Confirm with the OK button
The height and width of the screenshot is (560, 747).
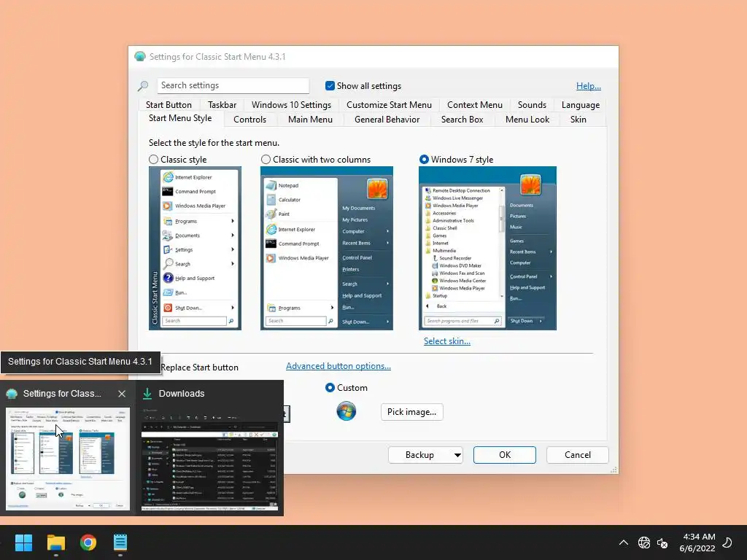(505, 455)
